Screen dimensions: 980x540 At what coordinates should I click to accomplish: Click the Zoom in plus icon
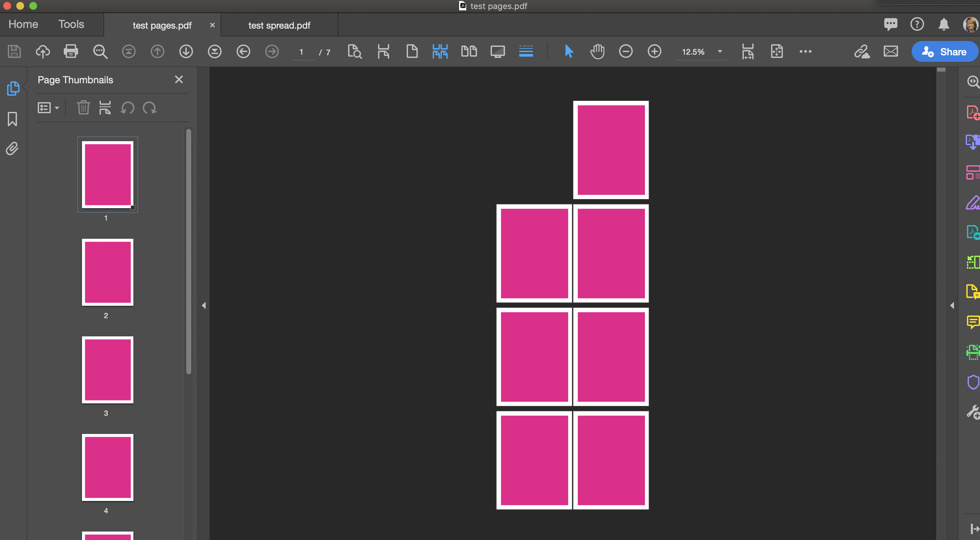[654, 51]
